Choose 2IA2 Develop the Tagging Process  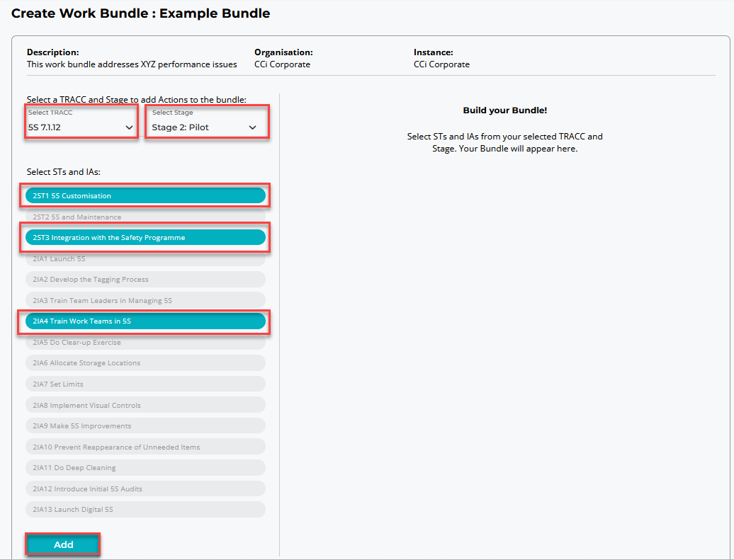point(145,280)
